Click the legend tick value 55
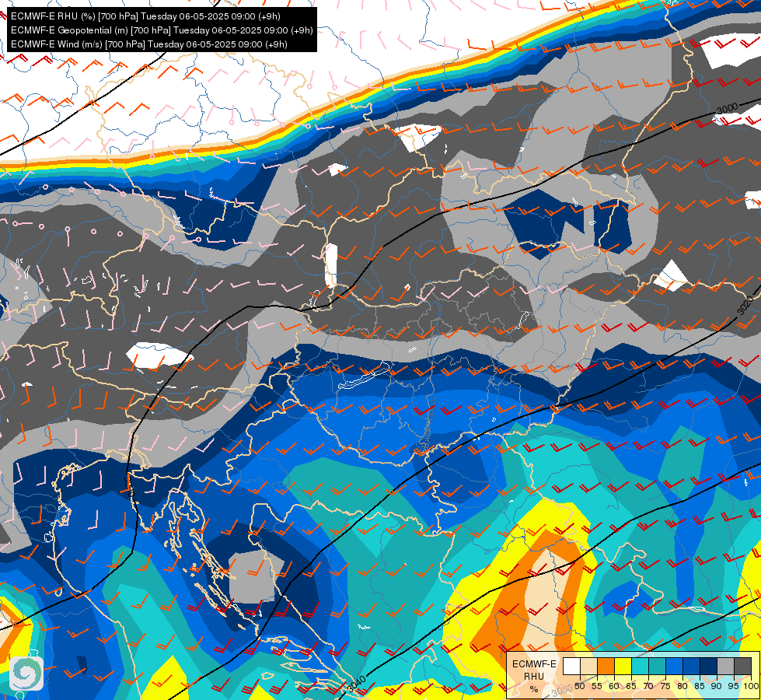 (597, 686)
